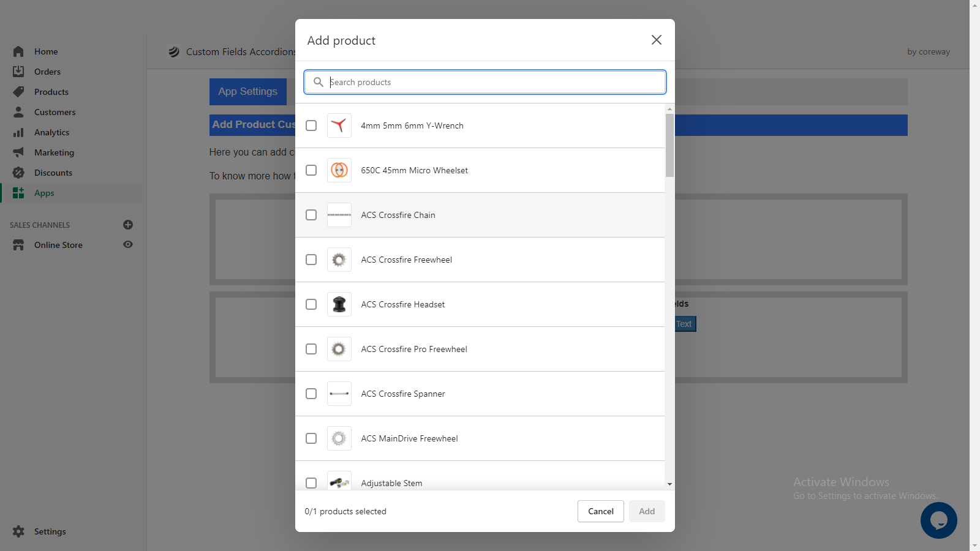The height and width of the screenshot is (551, 980).
Task: Select the ACS Crossfire Chain checkbox
Action: point(311,215)
